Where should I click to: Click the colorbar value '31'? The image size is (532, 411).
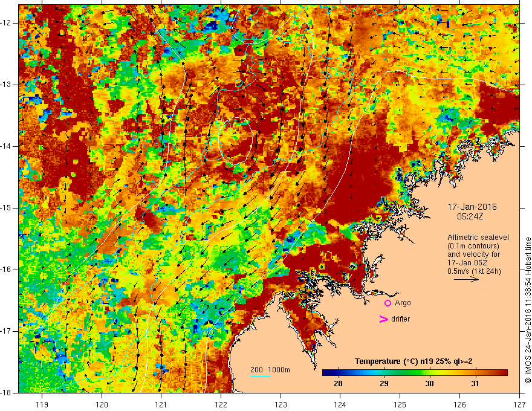tap(475, 384)
